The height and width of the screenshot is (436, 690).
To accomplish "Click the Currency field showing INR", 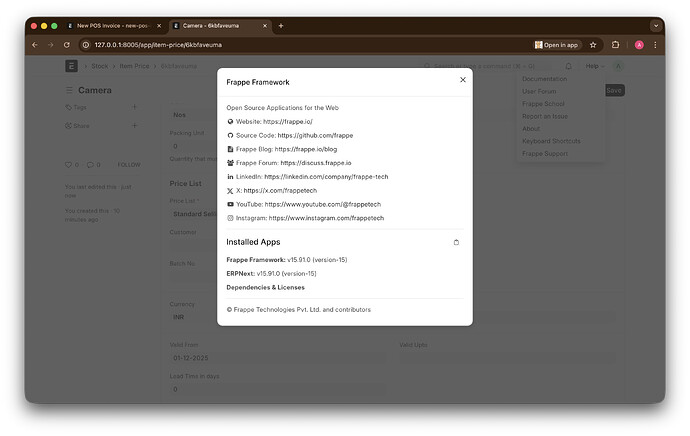I will pos(193,317).
